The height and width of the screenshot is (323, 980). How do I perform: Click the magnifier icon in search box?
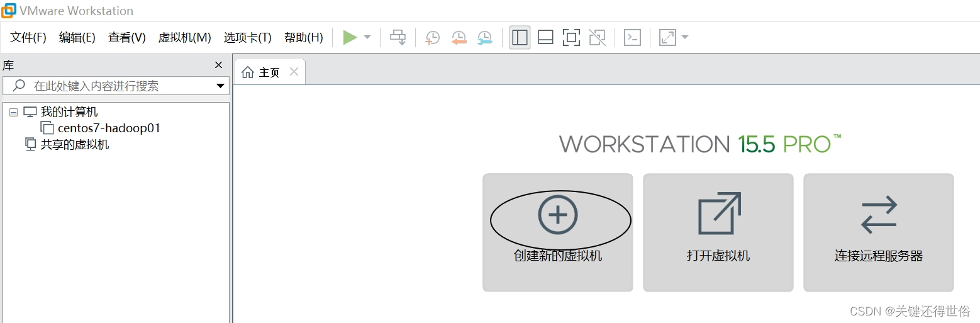[19, 86]
